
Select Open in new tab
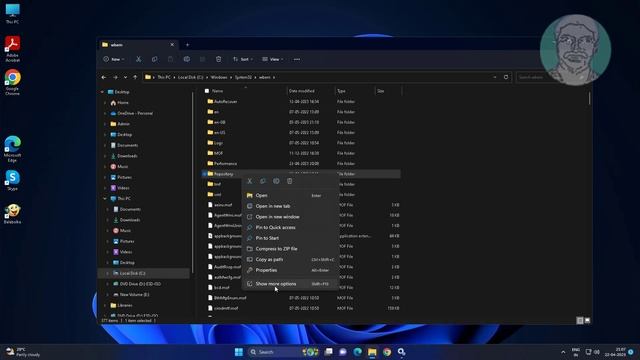pos(291,206)
